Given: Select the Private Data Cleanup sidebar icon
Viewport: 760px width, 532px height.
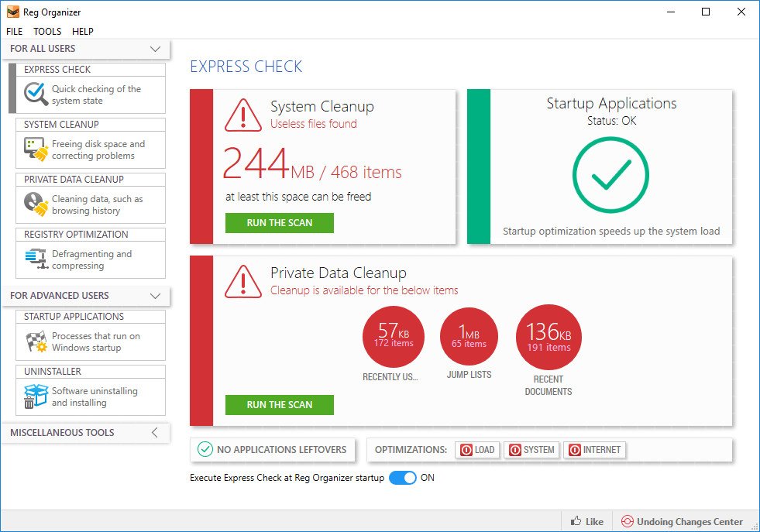Looking at the screenshot, I should click(36, 204).
